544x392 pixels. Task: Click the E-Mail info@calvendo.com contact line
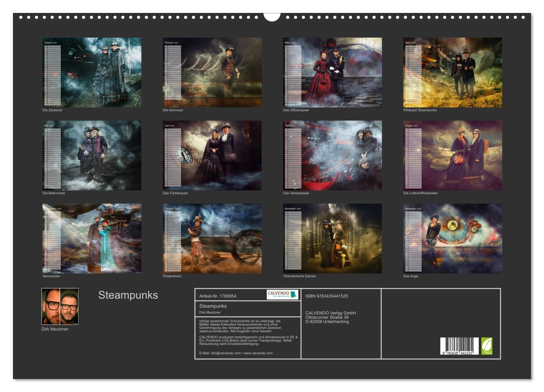[x=236, y=353]
